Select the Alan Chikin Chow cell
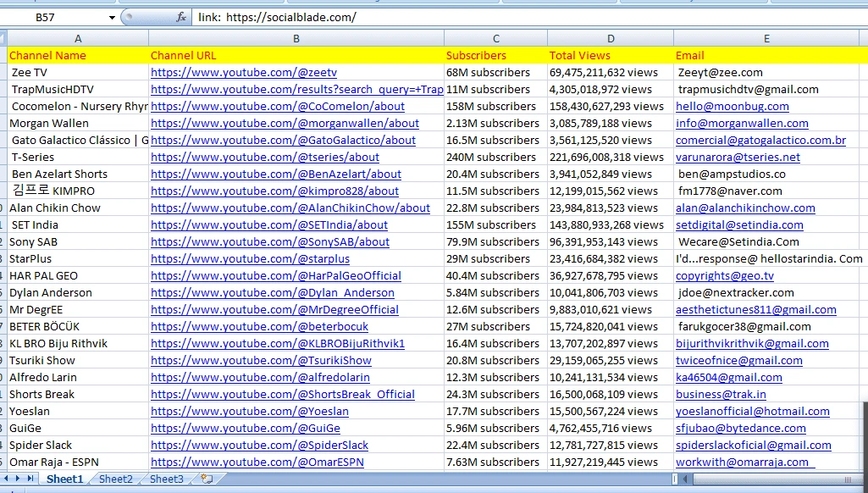Image resolution: width=868 pixels, height=493 pixels. 78,208
